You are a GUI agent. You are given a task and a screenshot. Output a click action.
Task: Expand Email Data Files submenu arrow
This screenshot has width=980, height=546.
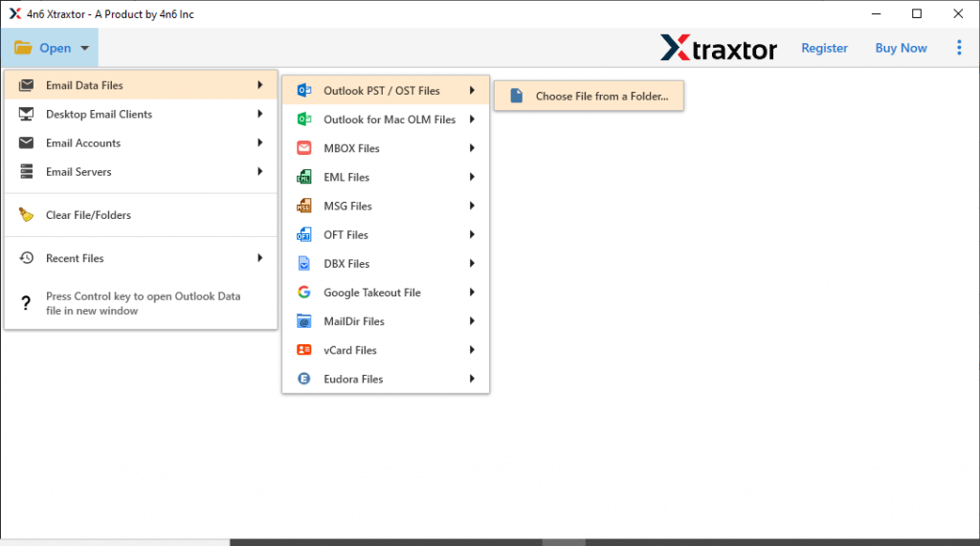(260, 85)
